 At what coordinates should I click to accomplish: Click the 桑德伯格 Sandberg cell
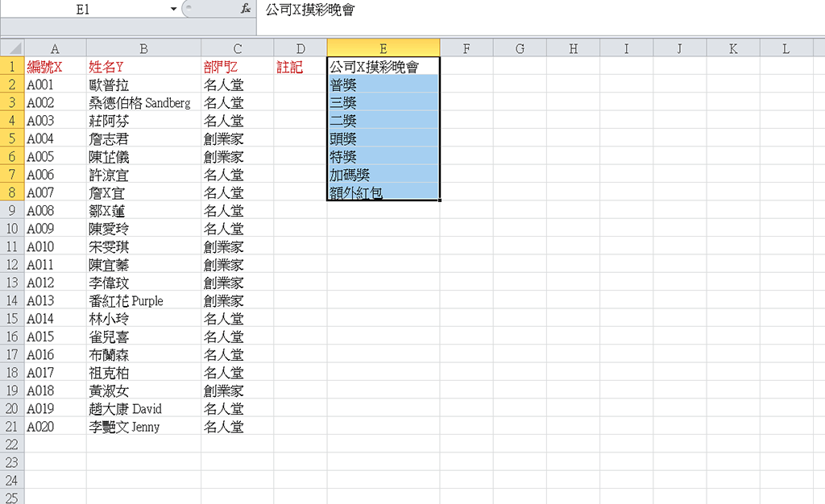click(x=143, y=102)
